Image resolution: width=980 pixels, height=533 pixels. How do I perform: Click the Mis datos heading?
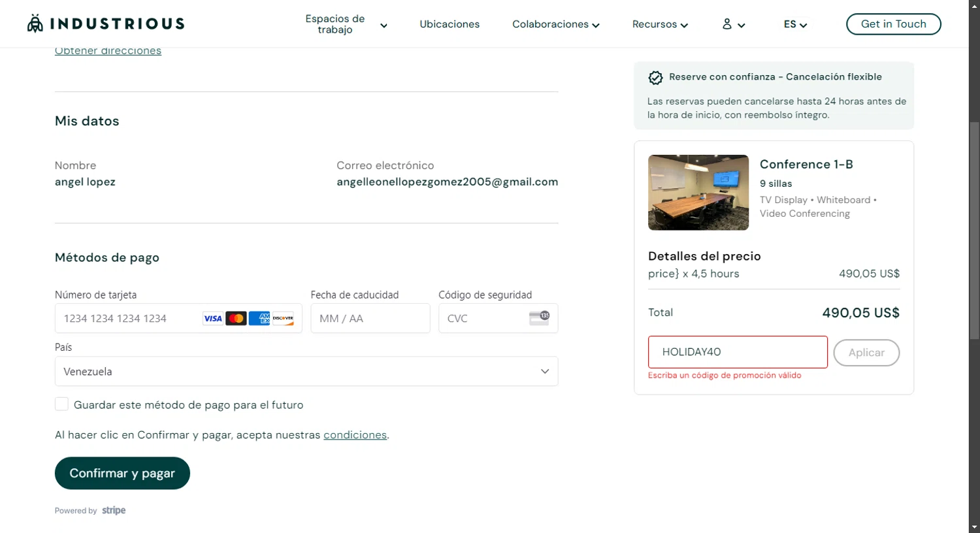click(x=87, y=121)
